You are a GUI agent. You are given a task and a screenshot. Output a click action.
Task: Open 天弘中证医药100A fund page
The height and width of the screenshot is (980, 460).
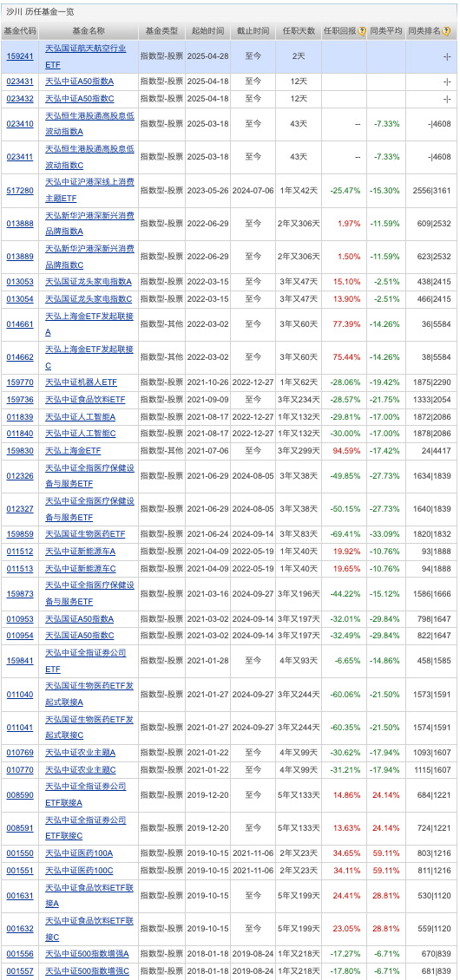[x=80, y=853]
